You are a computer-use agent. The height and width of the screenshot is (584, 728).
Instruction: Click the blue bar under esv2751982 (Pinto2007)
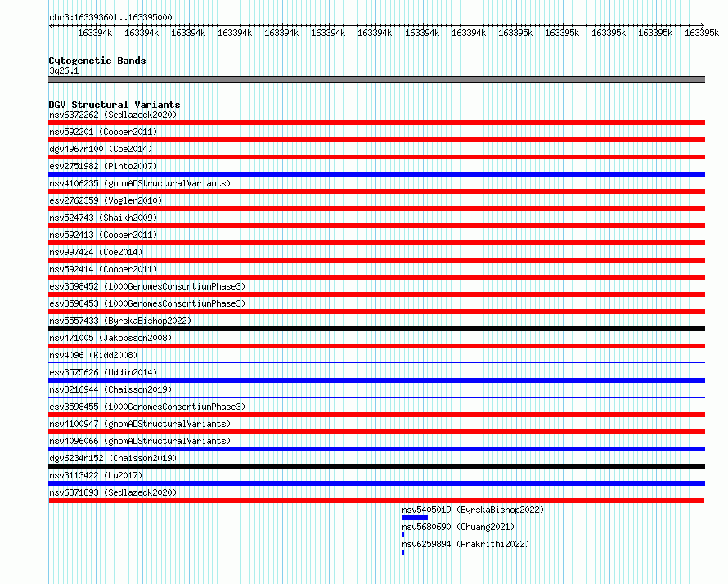point(376,174)
